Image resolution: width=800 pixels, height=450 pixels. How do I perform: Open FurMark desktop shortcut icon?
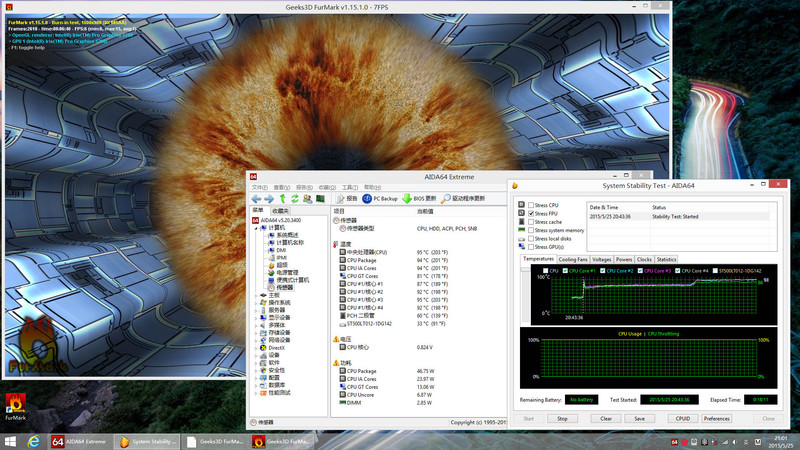16,402
